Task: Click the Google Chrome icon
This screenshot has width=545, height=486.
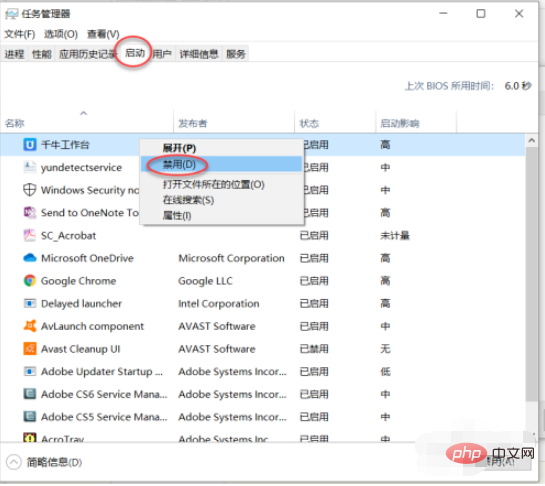Action: 30,281
